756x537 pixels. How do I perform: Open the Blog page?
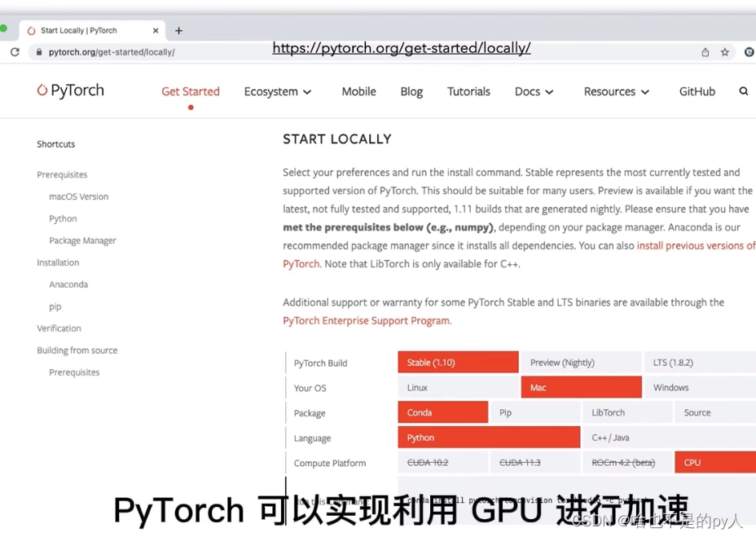pyautogui.click(x=411, y=91)
